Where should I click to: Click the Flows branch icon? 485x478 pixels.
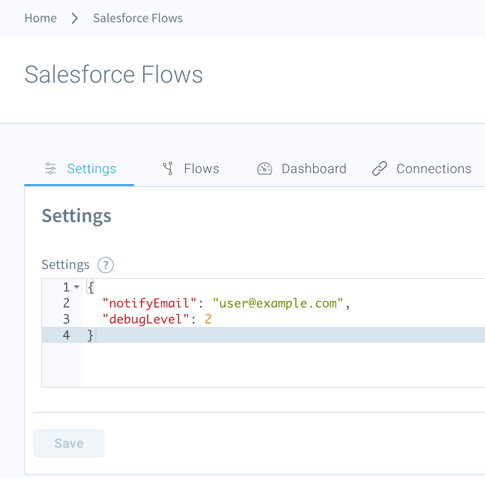[168, 169]
